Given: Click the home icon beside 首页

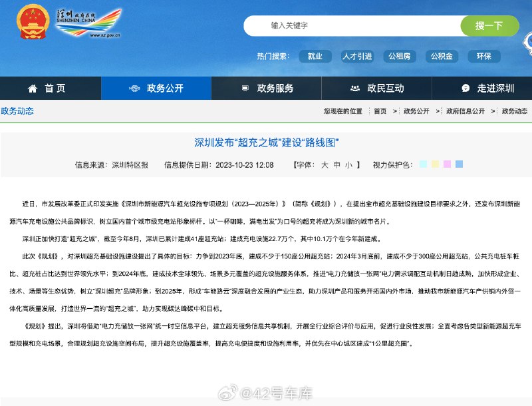Looking at the screenshot, I should pyautogui.click(x=33, y=89).
